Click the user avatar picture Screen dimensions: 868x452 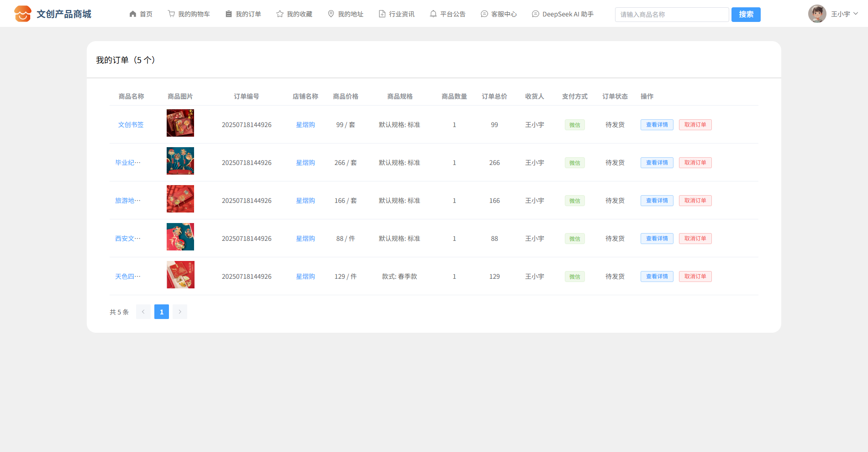coord(817,14)
